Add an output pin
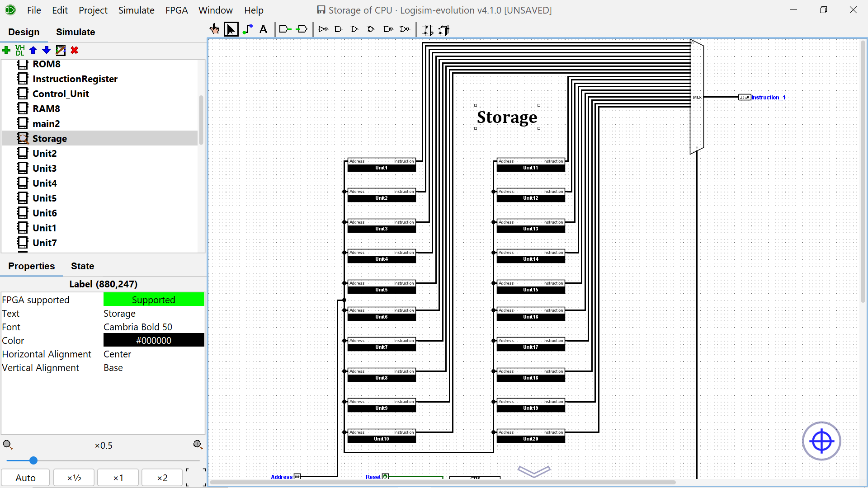Image resolution: width=868 pixels, height=488 pixels. [302, 29]
